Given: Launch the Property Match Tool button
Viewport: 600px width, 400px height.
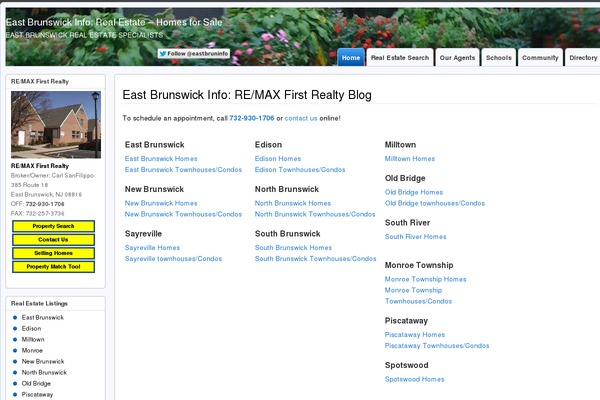Looking at the screenshot, I should (53, 267).
